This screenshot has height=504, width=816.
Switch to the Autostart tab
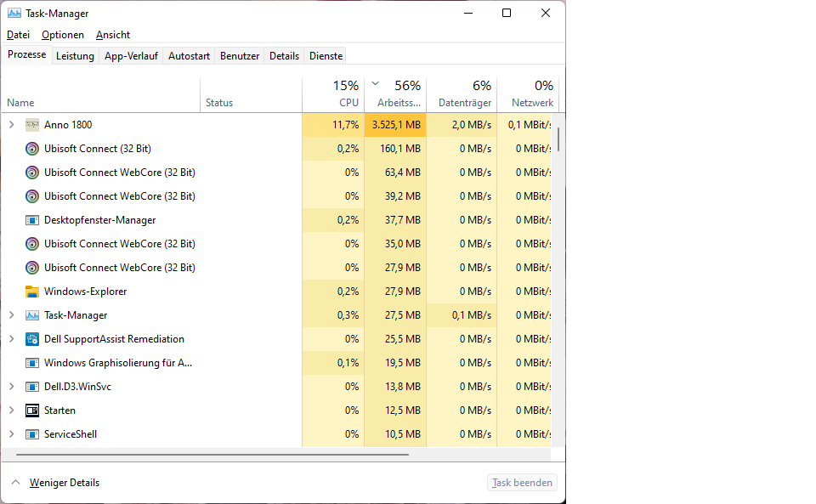click(x=189, y=56)
